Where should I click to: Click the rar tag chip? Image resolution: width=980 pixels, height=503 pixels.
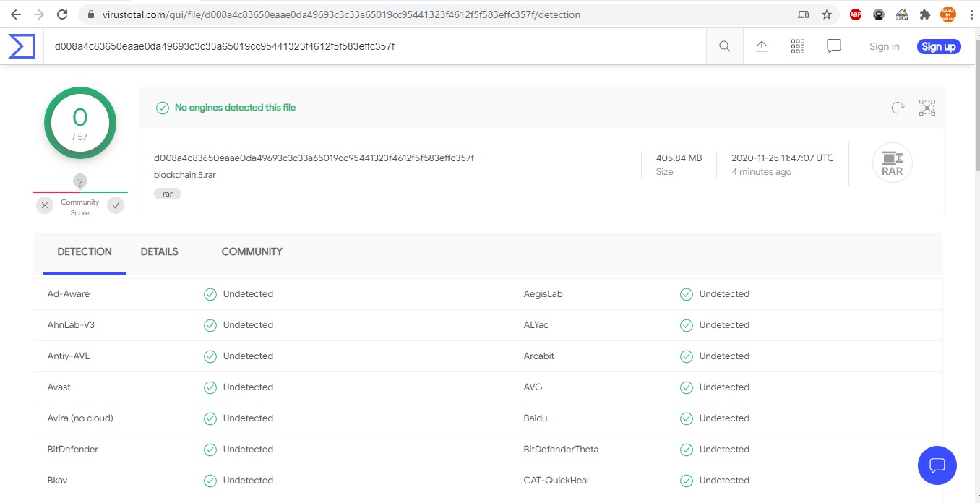click(168, 194)
